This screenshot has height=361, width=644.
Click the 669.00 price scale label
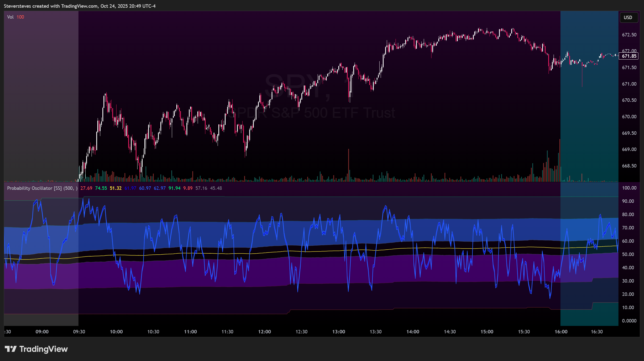(x=629, y=149)
